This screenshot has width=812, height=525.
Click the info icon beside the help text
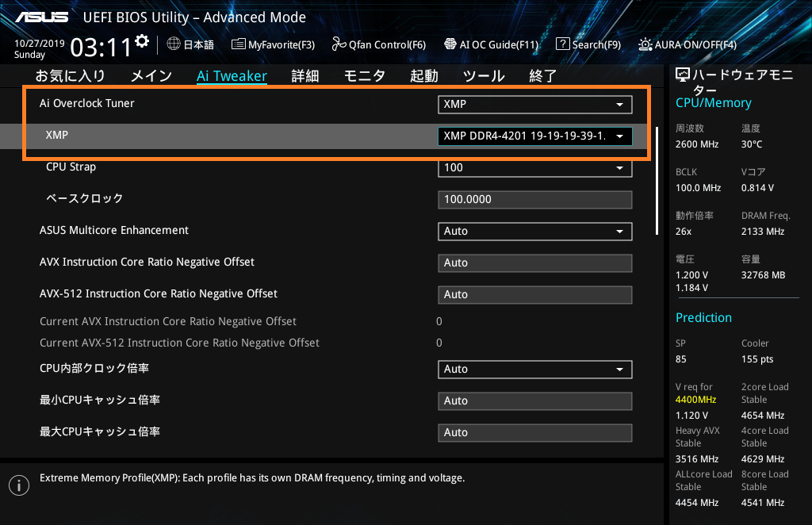[x=19, y=485]
